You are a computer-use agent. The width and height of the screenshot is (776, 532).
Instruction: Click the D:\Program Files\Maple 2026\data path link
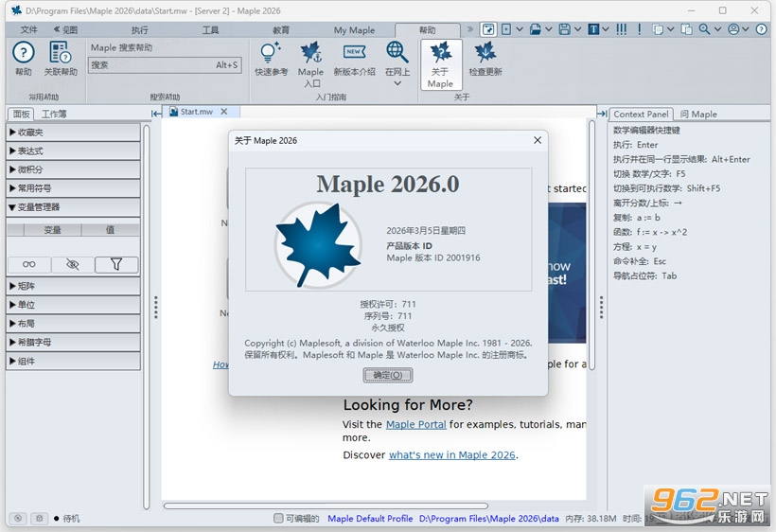pyautogui.click(x=489, y=518)
